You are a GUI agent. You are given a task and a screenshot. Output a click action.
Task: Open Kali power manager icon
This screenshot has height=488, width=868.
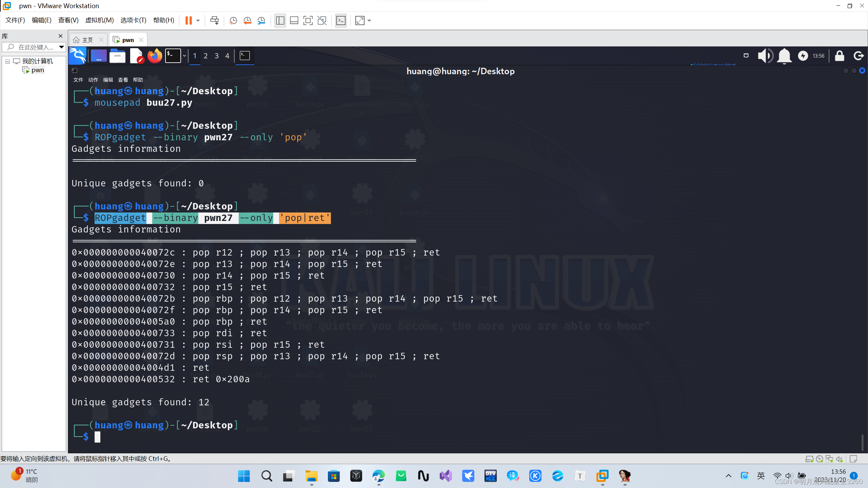point(803,56)
